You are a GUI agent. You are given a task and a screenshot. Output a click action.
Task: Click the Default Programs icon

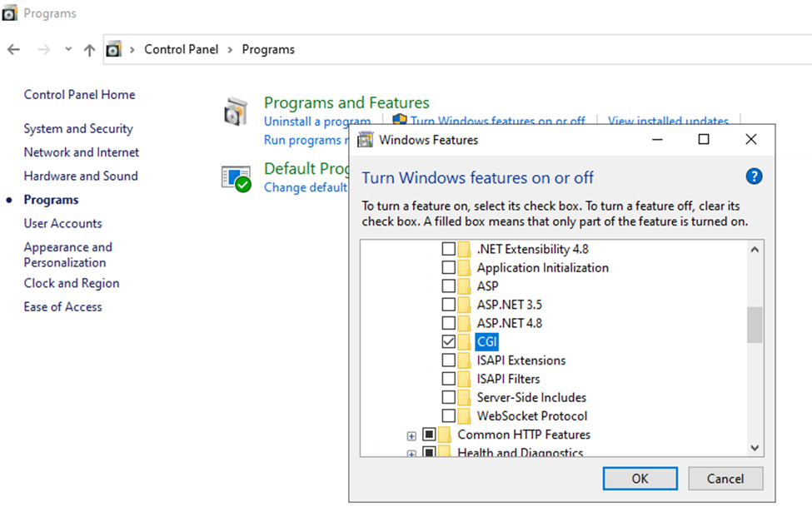pyautogui.click(x=237, y=179)
